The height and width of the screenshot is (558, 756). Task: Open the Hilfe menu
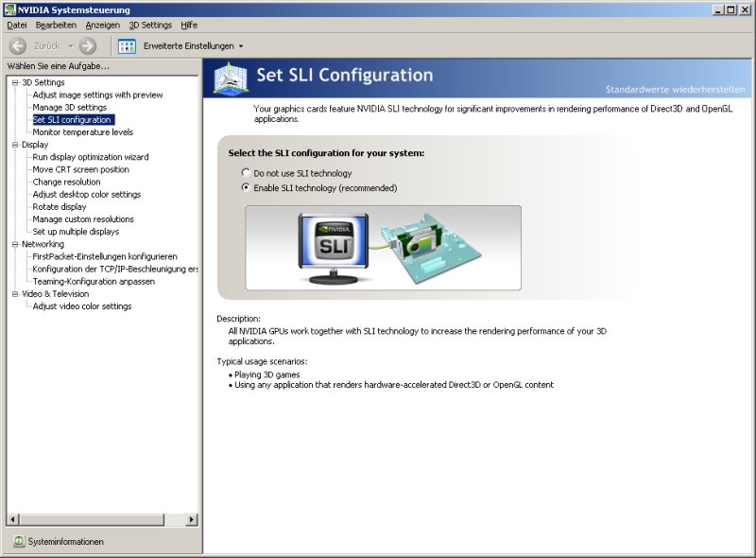click(189, 26)
